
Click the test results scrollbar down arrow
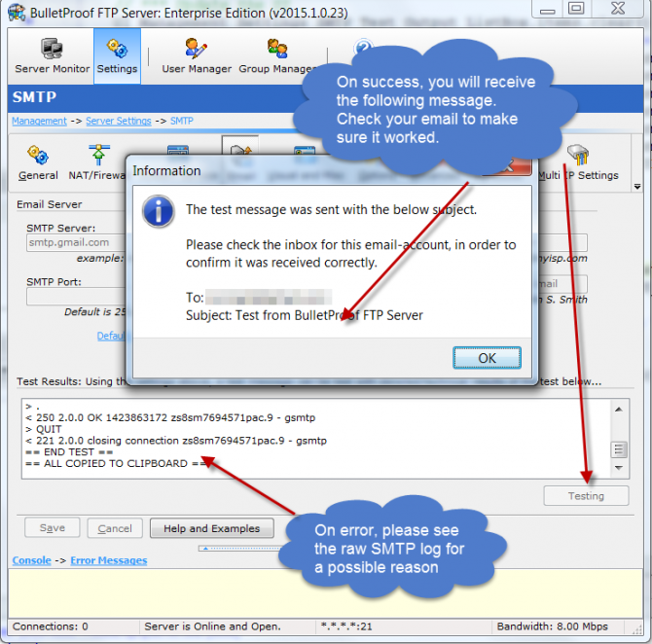pos(619,468)
